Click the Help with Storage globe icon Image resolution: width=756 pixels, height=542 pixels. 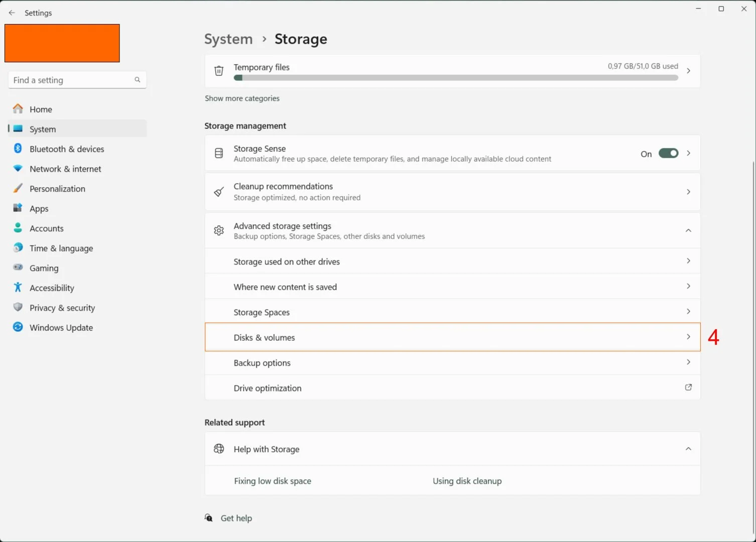click(219, 449)
